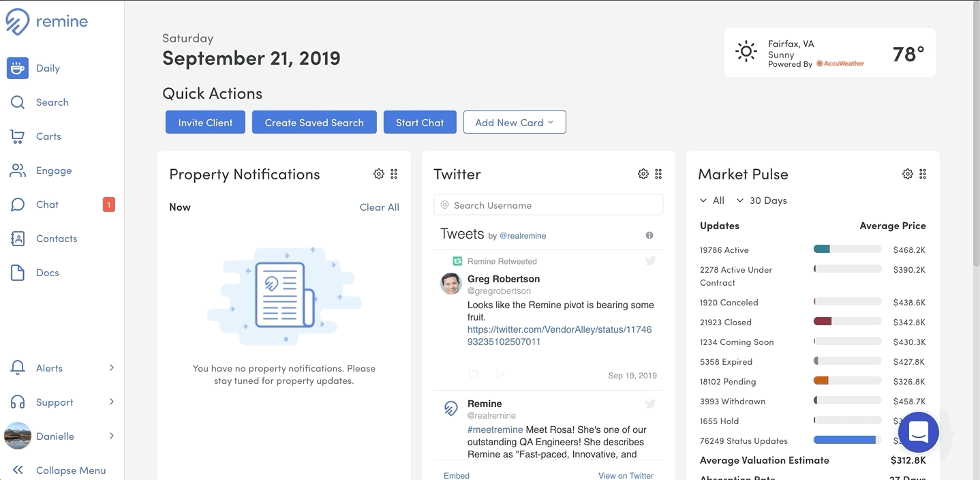This screenshot has width=980, height=480.
Task: Click Create Saved Search button
Action: click(314, 122)
